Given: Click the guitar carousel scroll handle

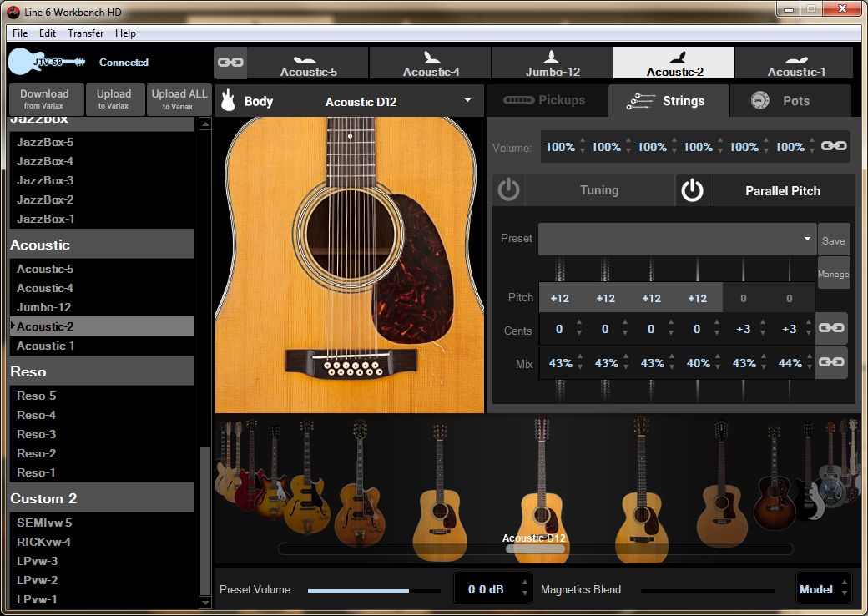Looking at the screenshot, I should click(x=535, y=548).
